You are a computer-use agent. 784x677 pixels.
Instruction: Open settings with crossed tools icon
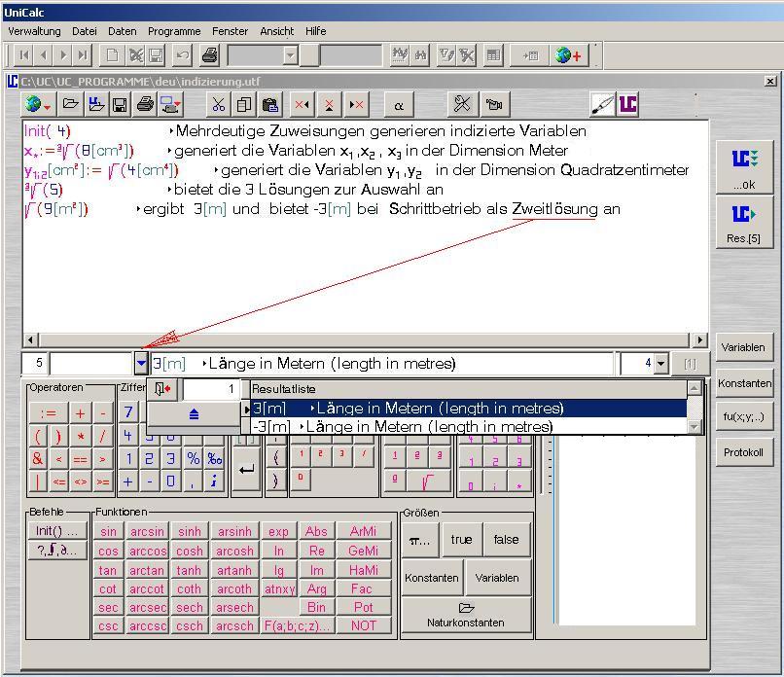coord(462,104)
